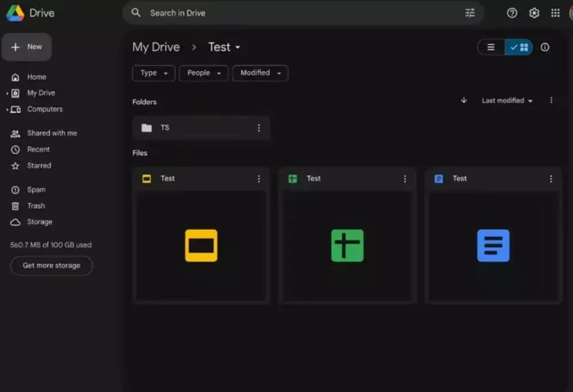573x392 pixels.
Task: Open three-dot menu for Slides file Test
Action: 259,179
